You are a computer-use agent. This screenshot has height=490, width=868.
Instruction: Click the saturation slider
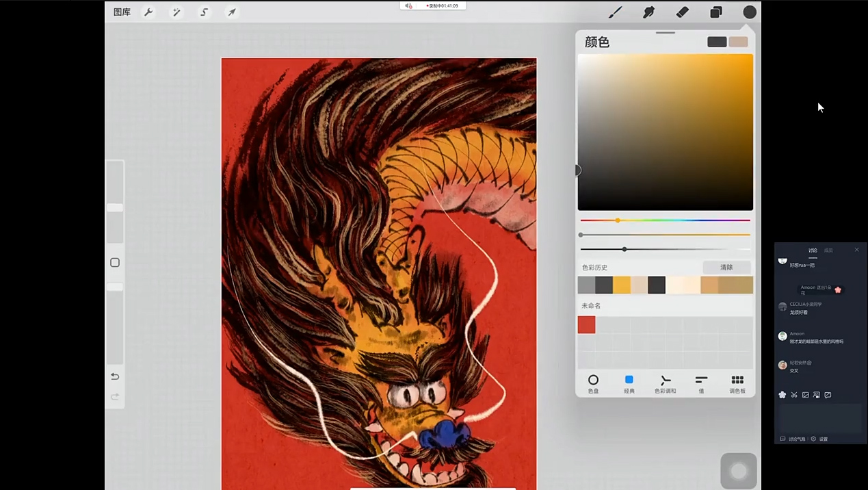click(x=666, y=235)
